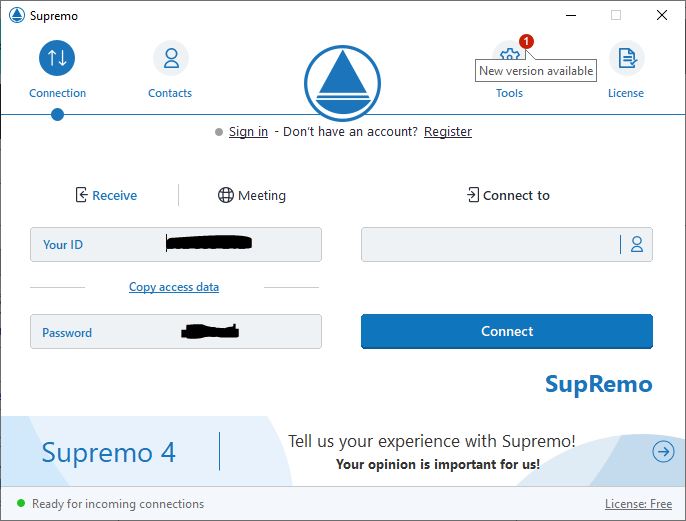The image size is (686, 521).
Task: Click the Connect to arrow icon
Action: coord(473,195)
